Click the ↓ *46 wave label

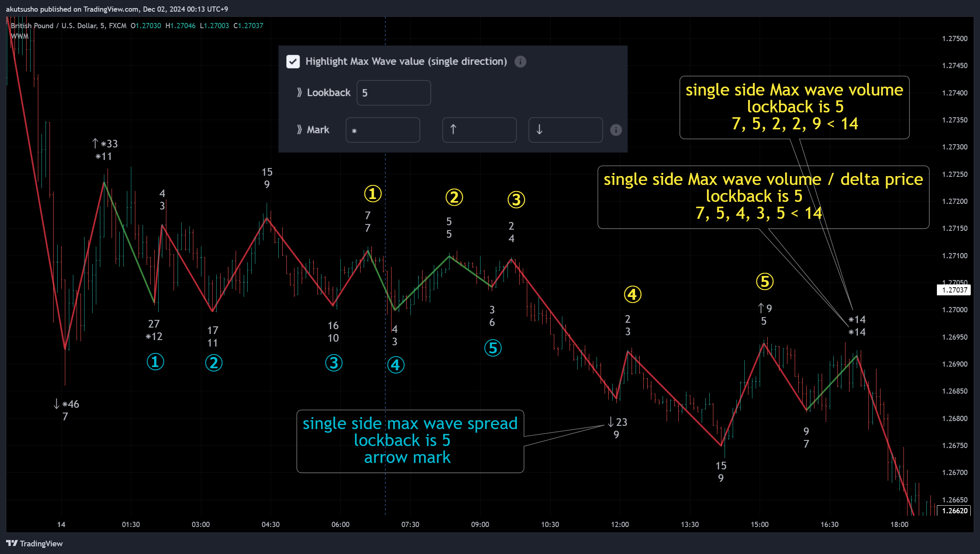[66, 404]
